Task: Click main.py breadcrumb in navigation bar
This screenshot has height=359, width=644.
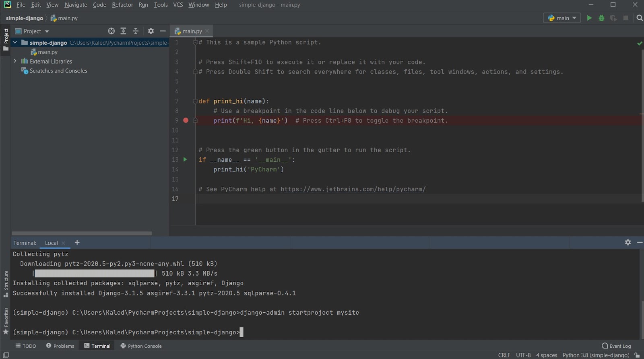Action: pos(64,18)
